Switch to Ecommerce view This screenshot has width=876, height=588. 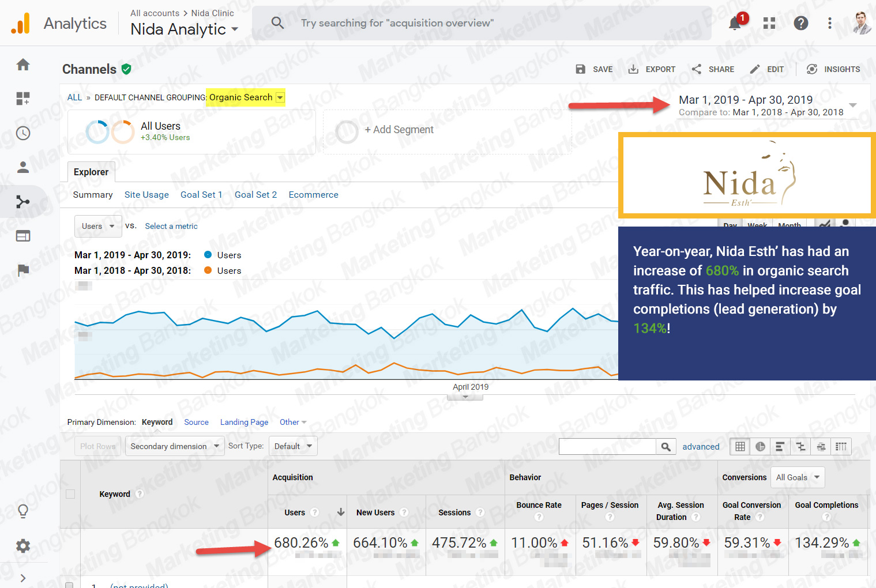tap(313, 195)
